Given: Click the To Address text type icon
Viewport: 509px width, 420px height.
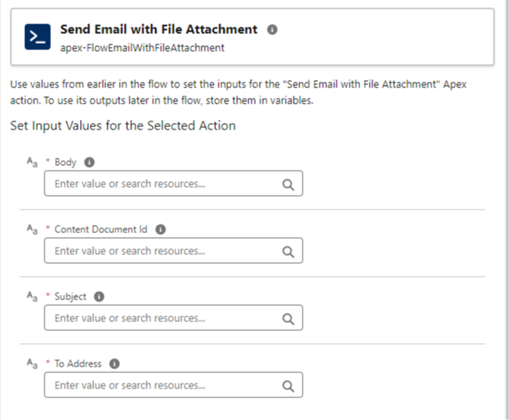Looking at the screenshot, I should (32, 364).
